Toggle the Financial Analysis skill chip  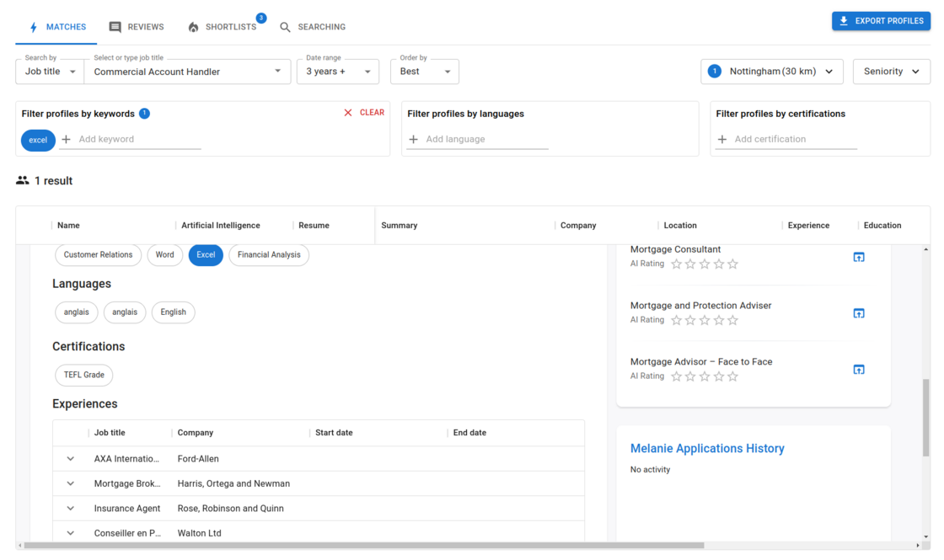pos(268,254)
